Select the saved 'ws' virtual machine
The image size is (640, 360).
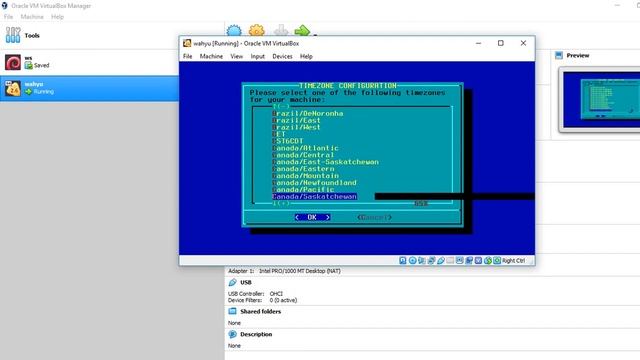(x=90, y=62)
